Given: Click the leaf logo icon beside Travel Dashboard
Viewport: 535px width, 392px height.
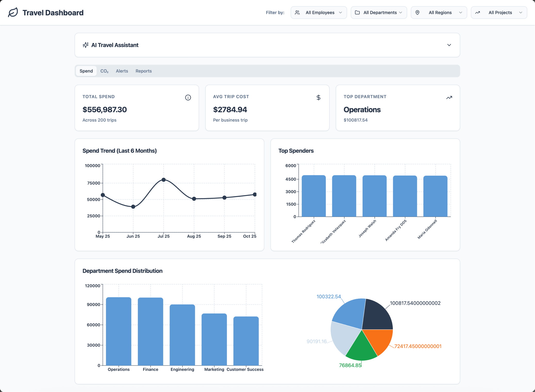Looking at the screenshot, I should tap(13, 12).
